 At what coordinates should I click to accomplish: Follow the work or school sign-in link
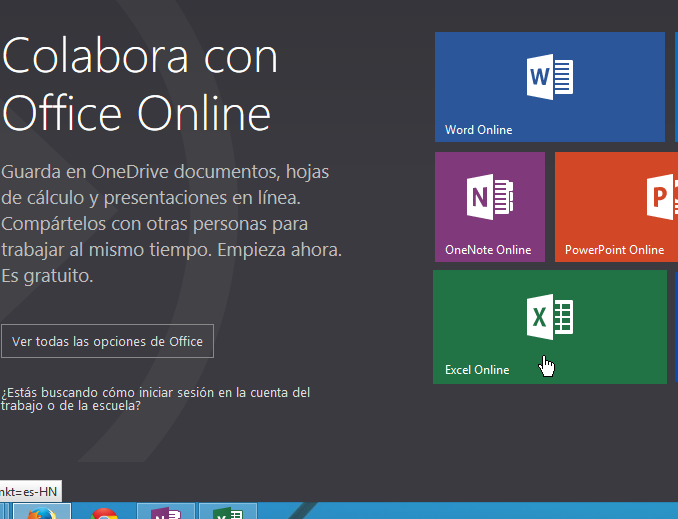click(x=155, y=399)
